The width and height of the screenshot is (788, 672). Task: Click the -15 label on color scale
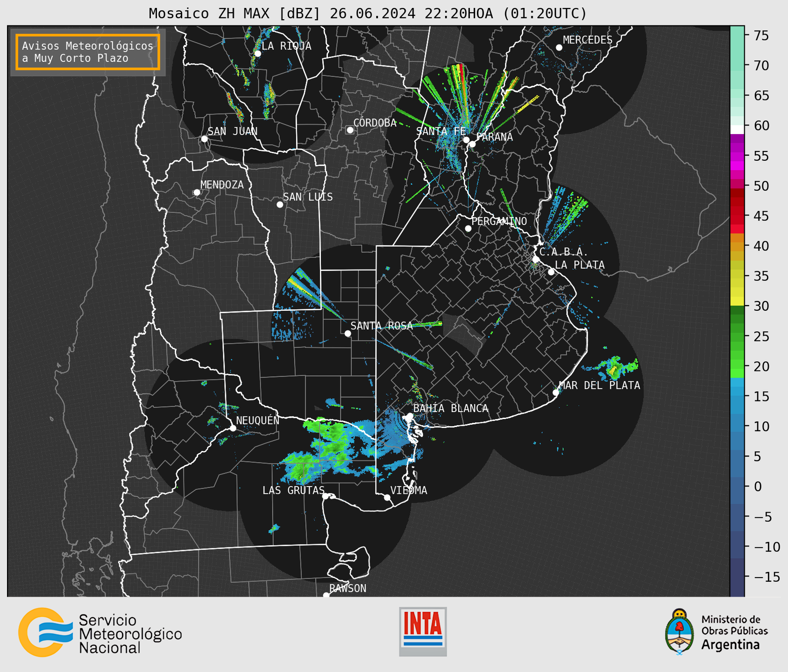767,577
